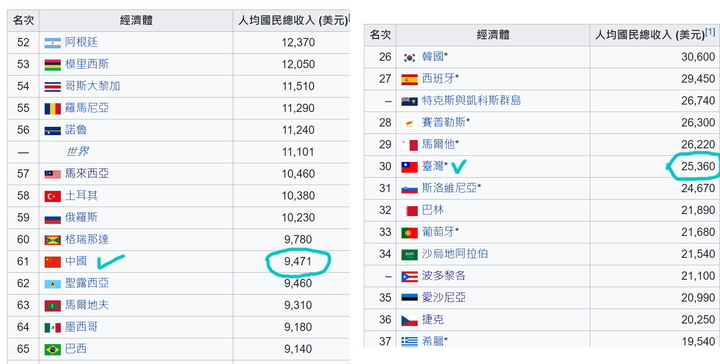Open the [1] footnote reference
The width and height of the screenshot is (720, 364).
coord(710,32)
